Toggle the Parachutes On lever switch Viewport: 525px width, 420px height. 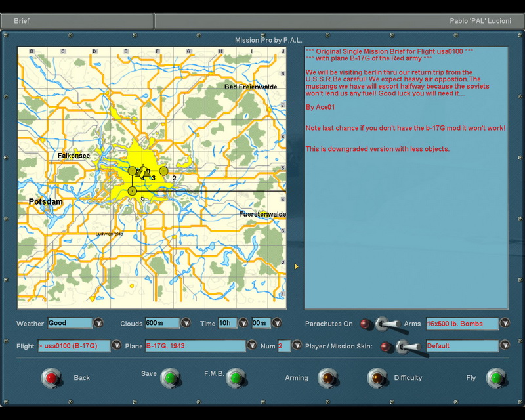pyautogui.click(x=388, y=324)
